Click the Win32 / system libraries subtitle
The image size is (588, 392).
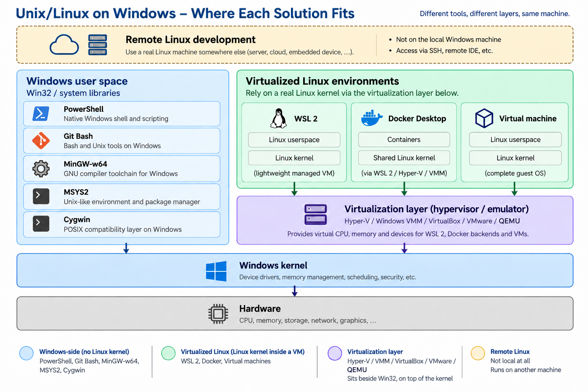[x=73, y=93]
